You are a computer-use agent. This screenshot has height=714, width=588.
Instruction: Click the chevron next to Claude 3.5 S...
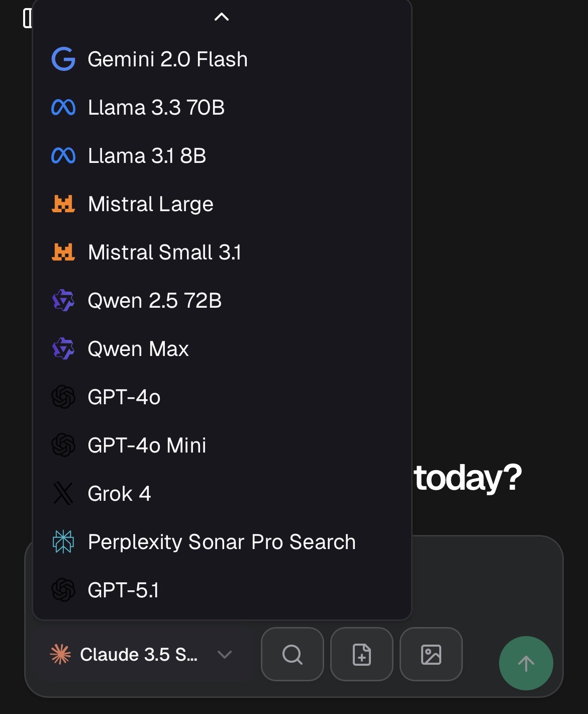click(225, 654)
